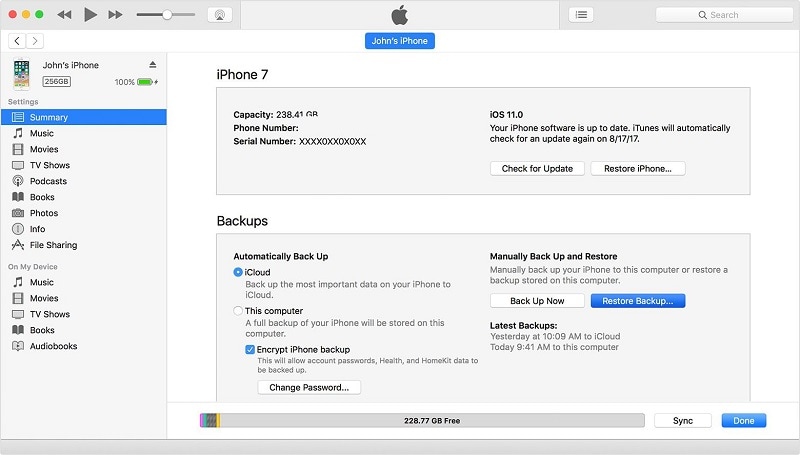Open the Up Next list icon

[x=581, y=15]
